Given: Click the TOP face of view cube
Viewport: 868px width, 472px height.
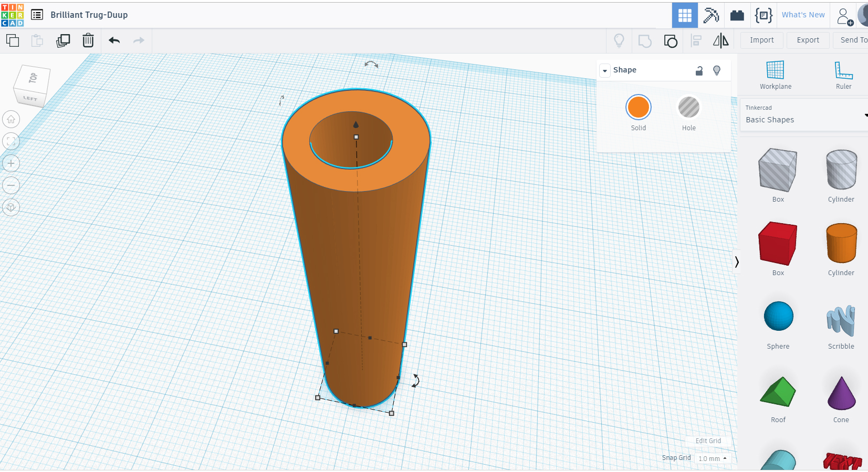Looking at the screenshot, I should point(33,79).
